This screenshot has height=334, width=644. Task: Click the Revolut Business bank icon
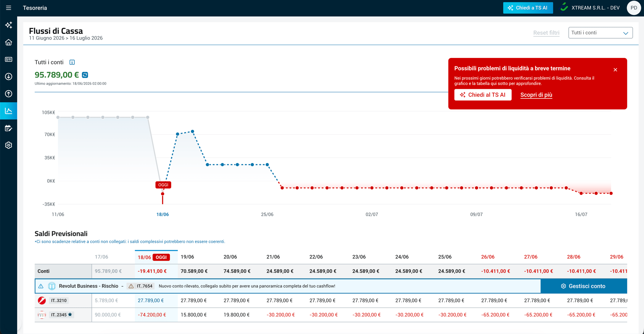tap(52, 286)
